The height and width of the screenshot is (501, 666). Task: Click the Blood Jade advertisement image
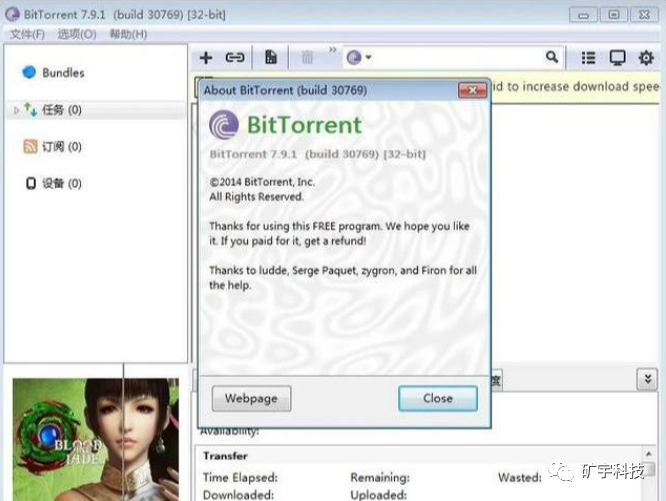(96, 439)
